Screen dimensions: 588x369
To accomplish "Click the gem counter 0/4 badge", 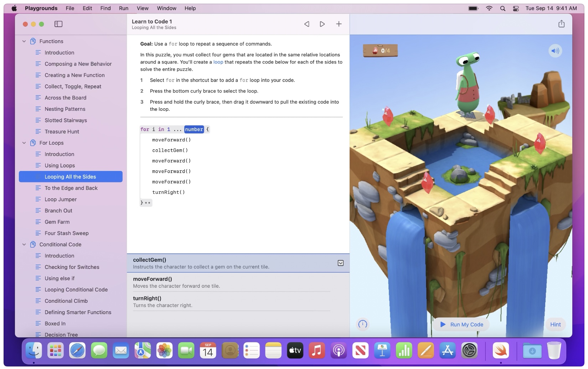I will click(381, 51).
